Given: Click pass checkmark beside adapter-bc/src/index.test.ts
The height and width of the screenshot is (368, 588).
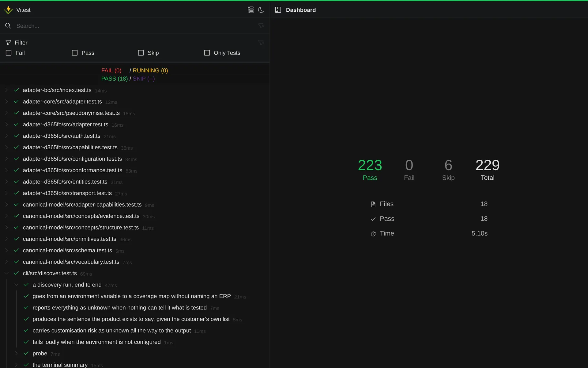Looking at the screenshot, I should tap(17, 90).
